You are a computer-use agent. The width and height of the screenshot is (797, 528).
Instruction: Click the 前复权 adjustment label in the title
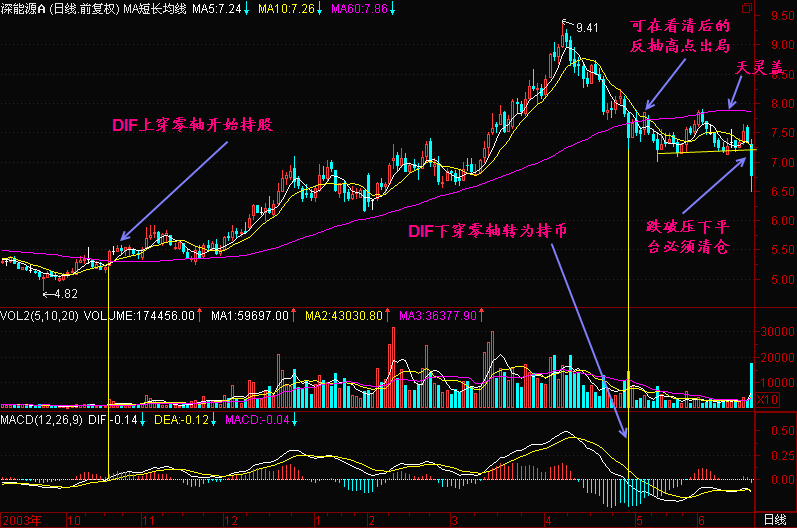[x=82, y=9]
